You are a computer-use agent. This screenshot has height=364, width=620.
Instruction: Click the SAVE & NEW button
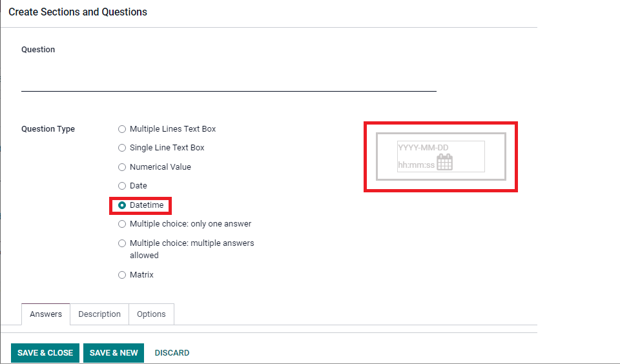point(114,352)
